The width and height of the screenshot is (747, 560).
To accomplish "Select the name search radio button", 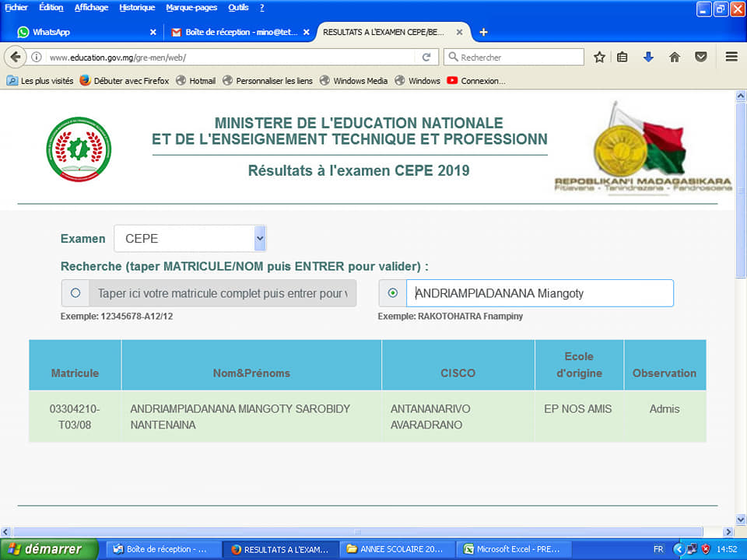I will [x=392, y=293].
